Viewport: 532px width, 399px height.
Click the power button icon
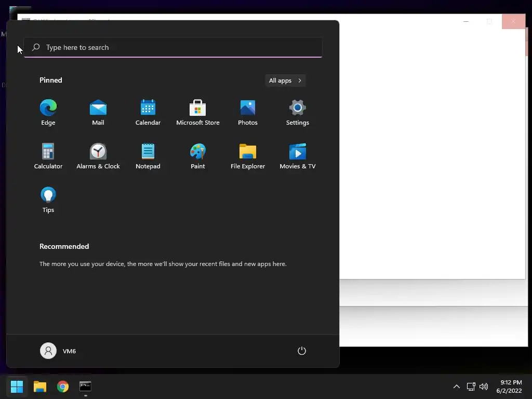point(302,351)
